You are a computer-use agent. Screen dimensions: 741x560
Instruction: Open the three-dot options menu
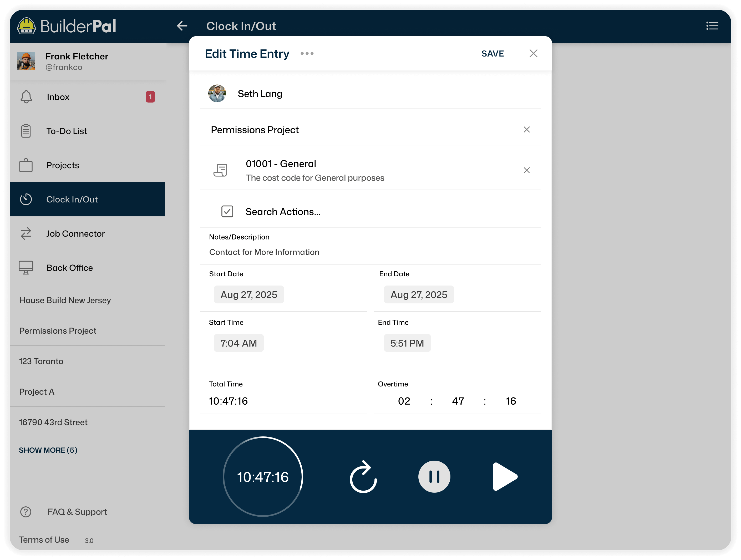point(307,54)
